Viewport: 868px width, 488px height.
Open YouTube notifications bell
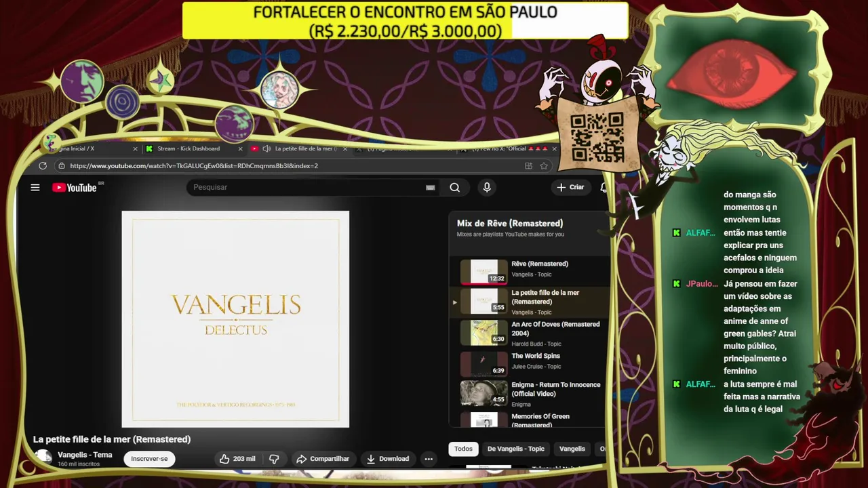pos(604,188)
